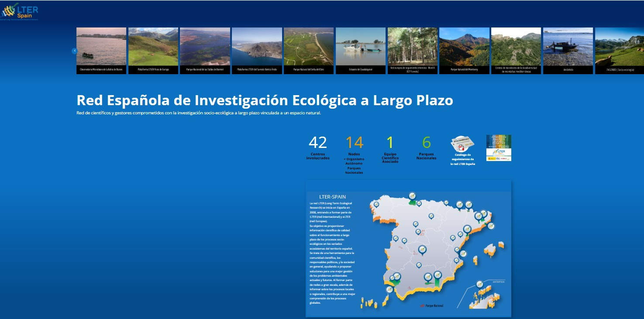Select the large map marker in central Spain

[422, 250]
